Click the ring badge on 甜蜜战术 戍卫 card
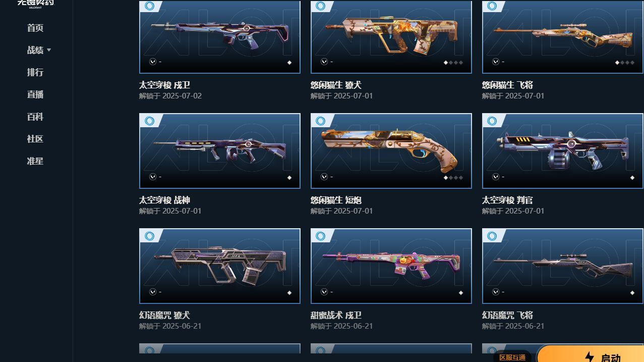Viewport: 644px width, 362px height. click(321, 236)
